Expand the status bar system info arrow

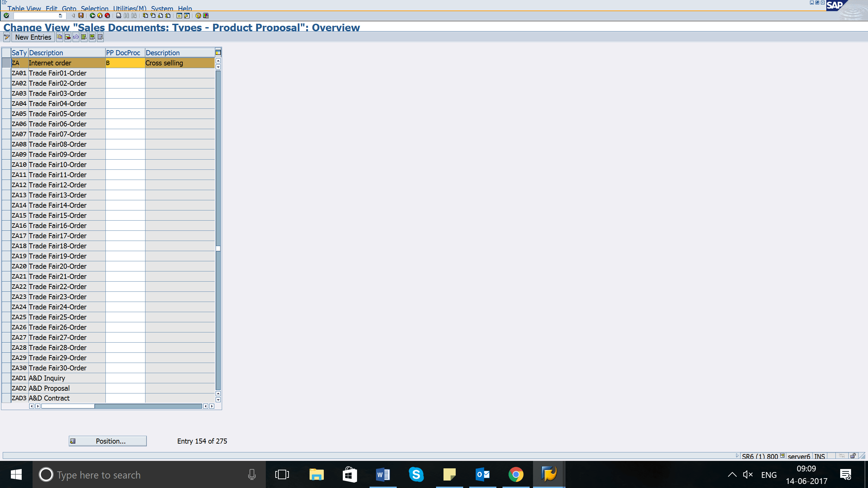[737, 456]
